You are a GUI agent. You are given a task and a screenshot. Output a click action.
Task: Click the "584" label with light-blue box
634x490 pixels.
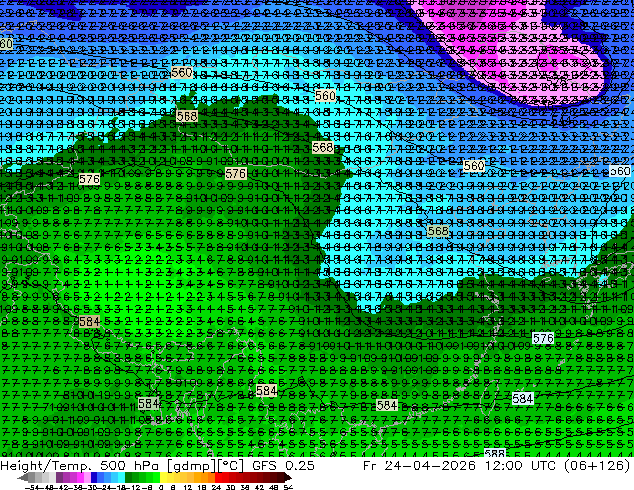[x=522, y=399]
